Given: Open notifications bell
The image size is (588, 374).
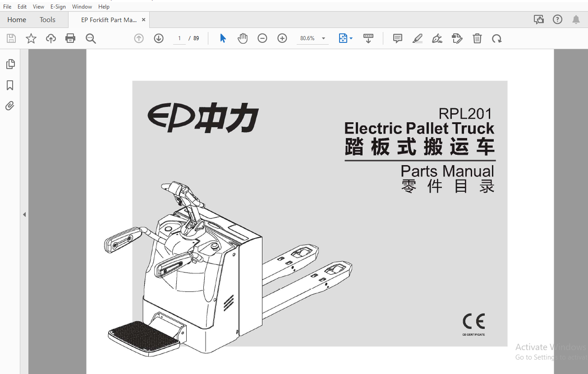Looking at the screenshot, I should pos(576,19).
